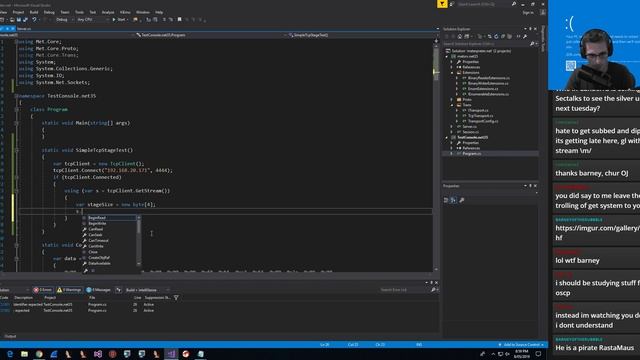Click the Property Pages wrench in Properties
The image size is (640, 360).
pyautogui.click(x=462, y=200)
